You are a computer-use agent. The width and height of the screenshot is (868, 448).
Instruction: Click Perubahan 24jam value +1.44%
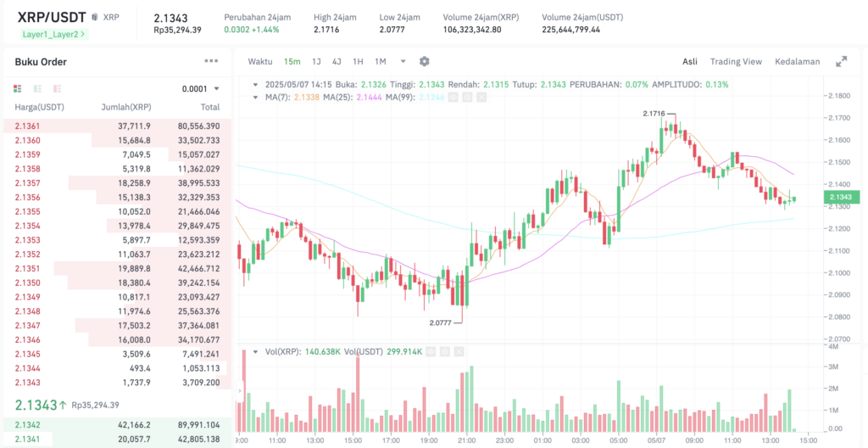(x=265, y=30)
